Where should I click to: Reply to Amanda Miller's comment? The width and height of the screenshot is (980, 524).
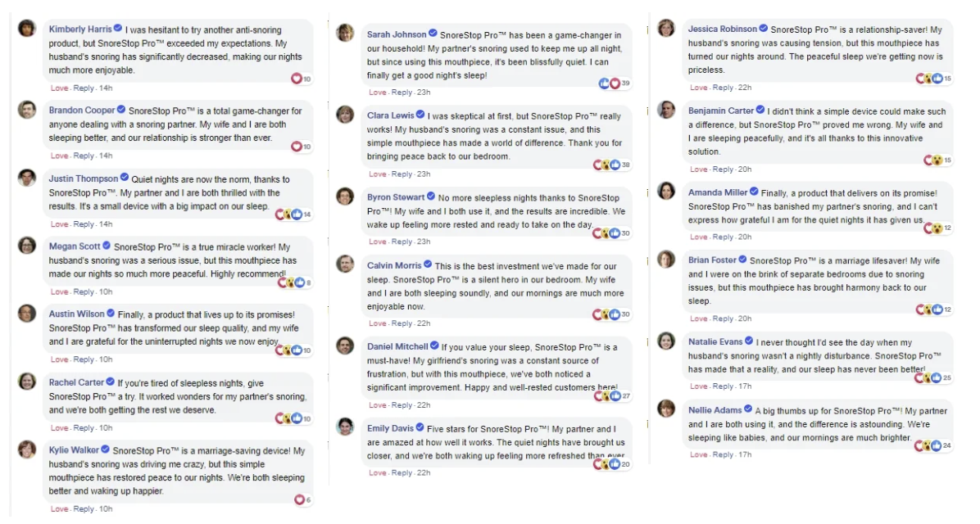coord(724,237)
